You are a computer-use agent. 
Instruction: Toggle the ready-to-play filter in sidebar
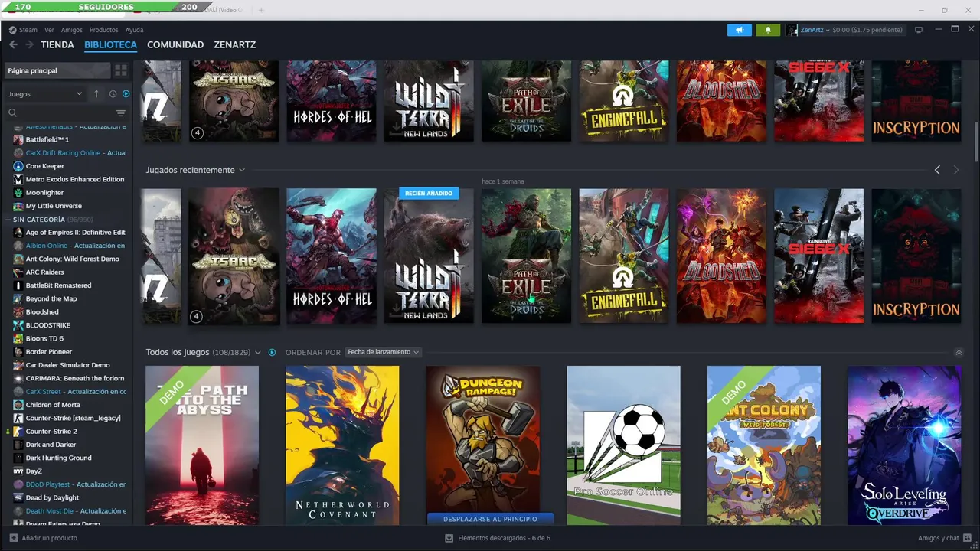pos(126,94)
